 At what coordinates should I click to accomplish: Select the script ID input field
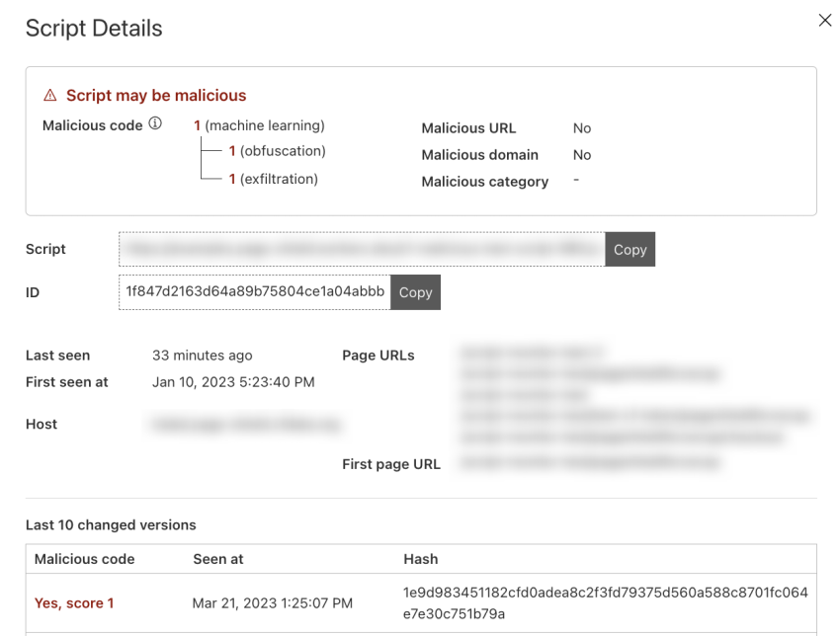point(252,292)
